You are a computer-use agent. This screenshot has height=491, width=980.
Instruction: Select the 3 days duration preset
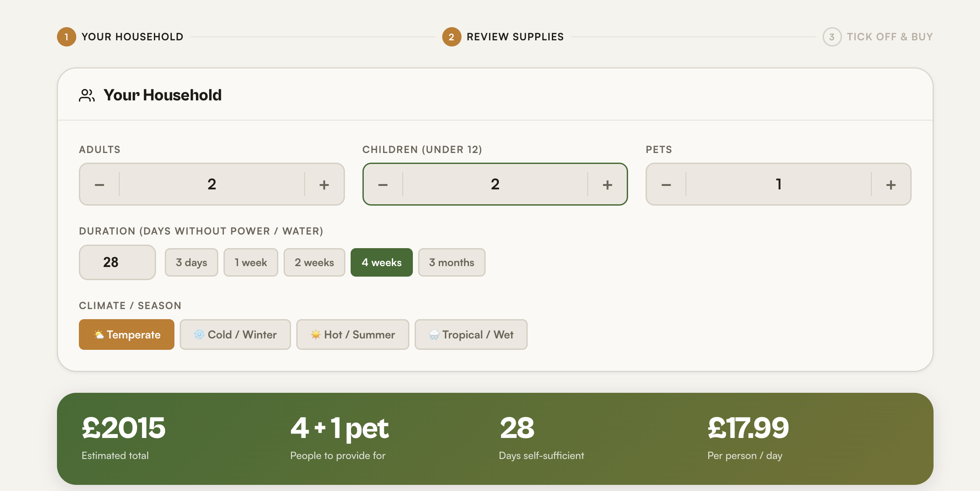(192, 262)
